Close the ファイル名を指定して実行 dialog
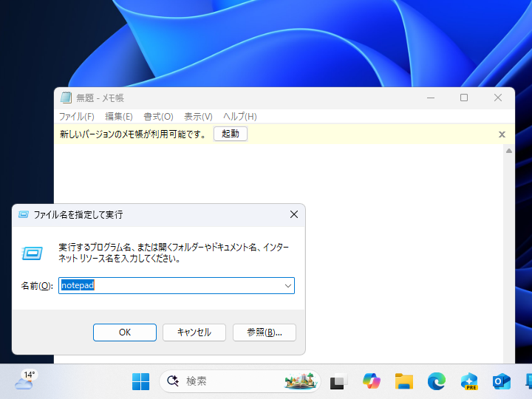The image size is (532, 399). point(294,214)
